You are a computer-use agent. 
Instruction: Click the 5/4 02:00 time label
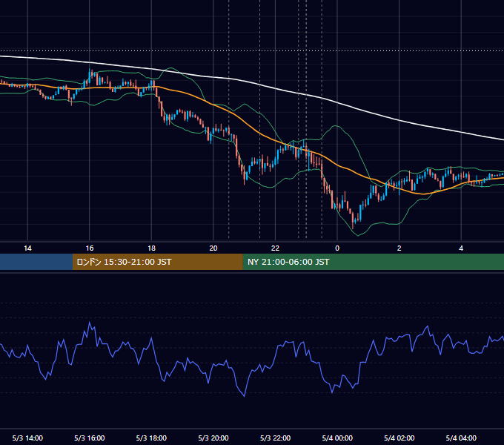tap(399, 438)
